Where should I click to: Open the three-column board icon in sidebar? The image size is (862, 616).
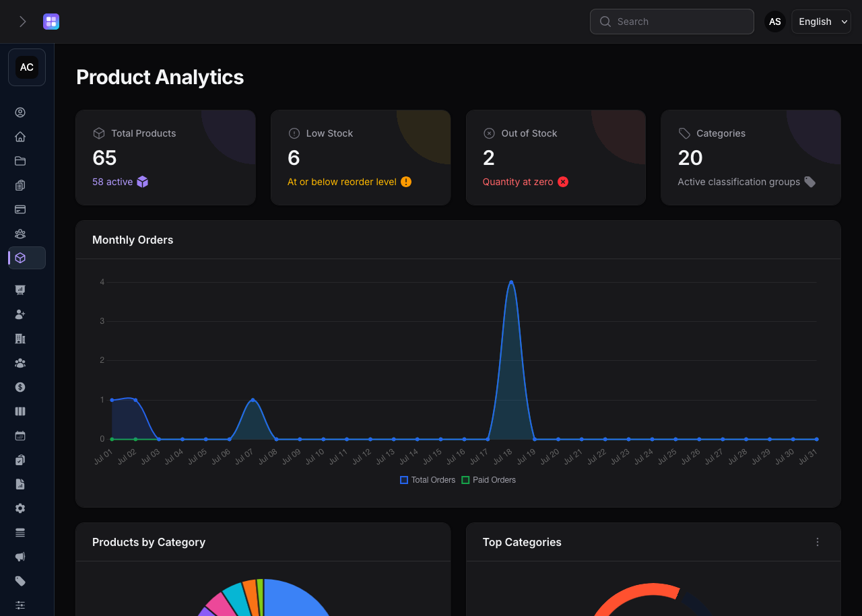(x=20, y=411)
